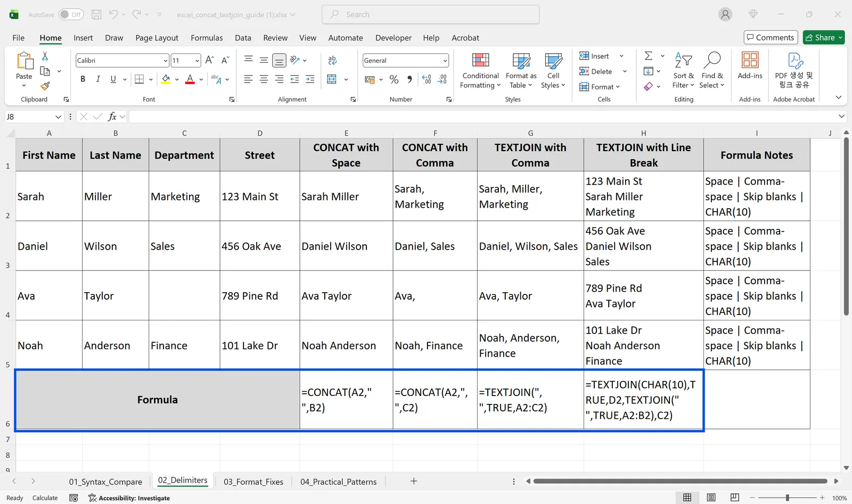Open Conditional Formatting dropdown
Viewport: 852px width, 504px height.
(480, 70)
